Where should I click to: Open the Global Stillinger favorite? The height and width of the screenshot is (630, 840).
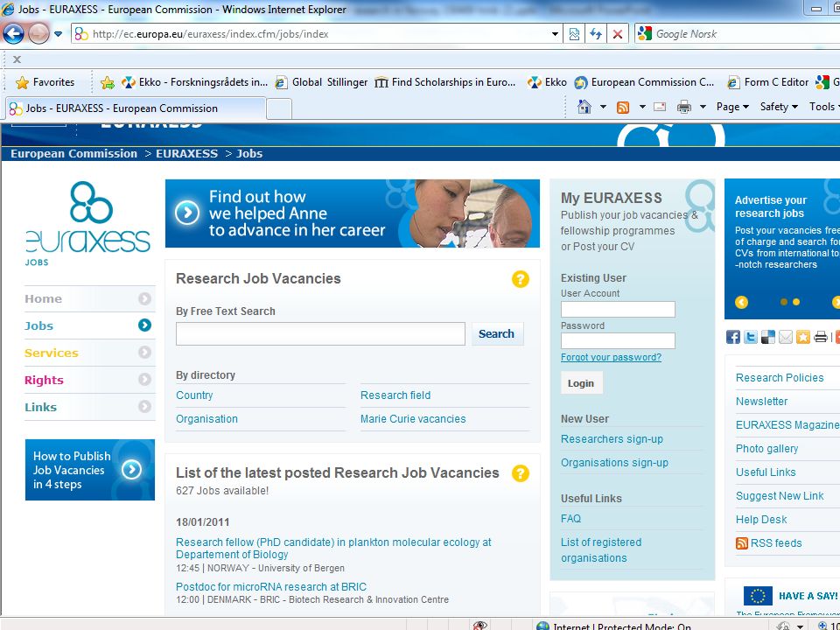[321, 82]
